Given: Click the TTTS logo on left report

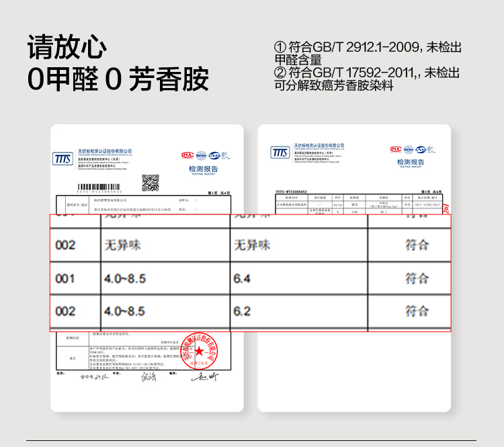Looking at the screenshot, I should pos(62,159).
